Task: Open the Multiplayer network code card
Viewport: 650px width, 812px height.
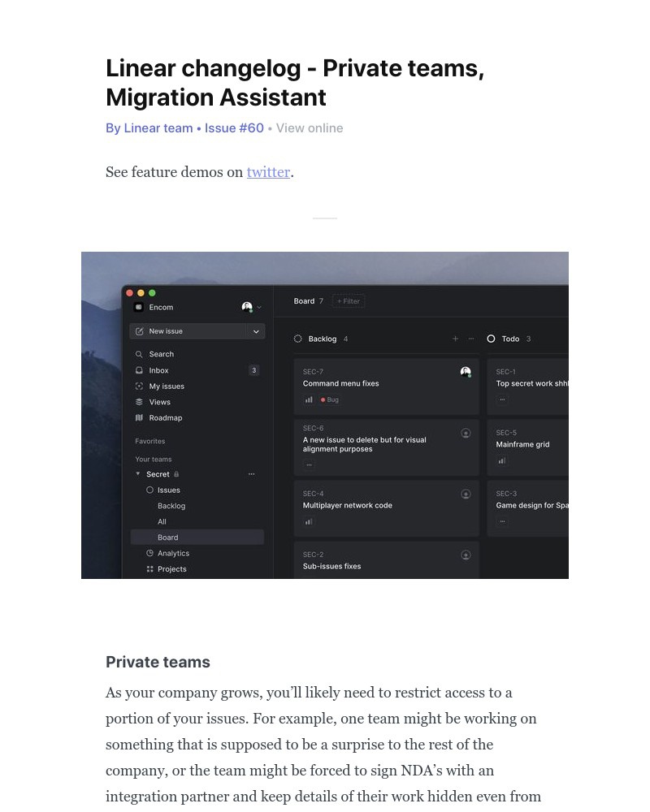Action: [386, 508]
